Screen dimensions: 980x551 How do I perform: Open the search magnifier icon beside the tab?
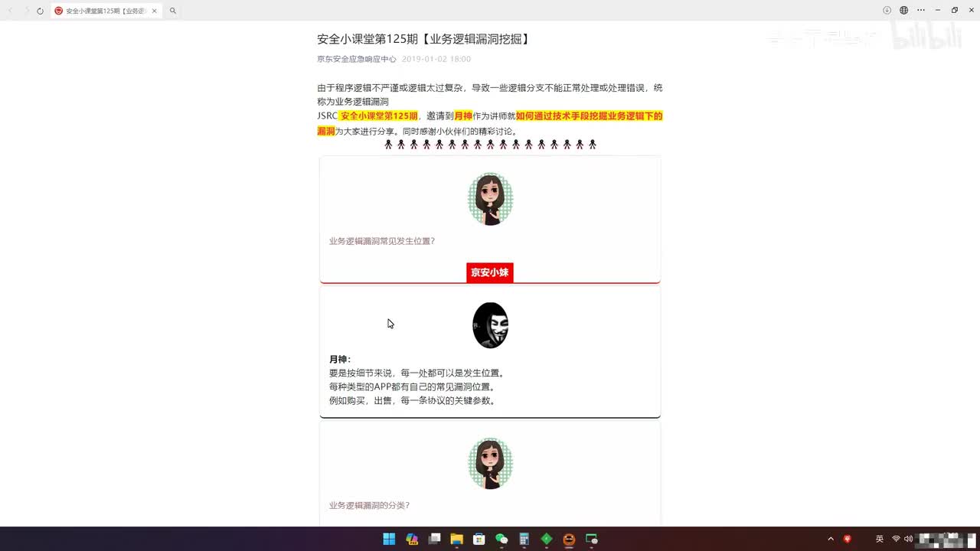[x=173, y=11]
